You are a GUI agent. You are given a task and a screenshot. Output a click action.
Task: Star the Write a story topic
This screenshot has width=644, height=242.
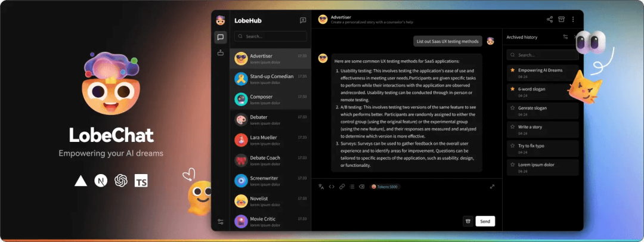(512, 127)
